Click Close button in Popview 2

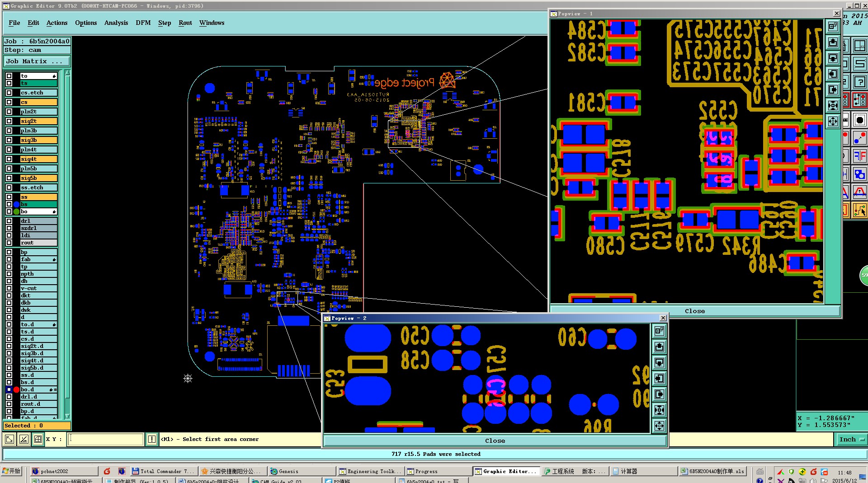click(495, 441)
